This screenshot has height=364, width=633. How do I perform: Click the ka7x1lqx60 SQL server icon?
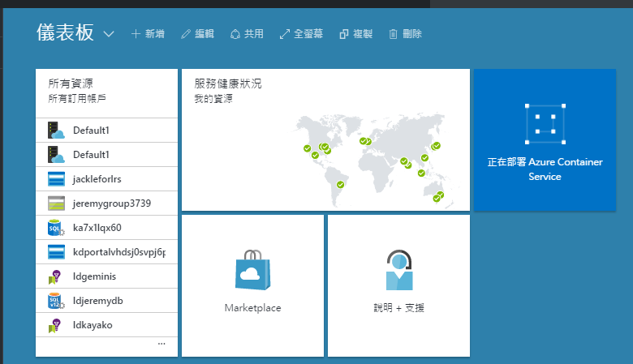56,228
